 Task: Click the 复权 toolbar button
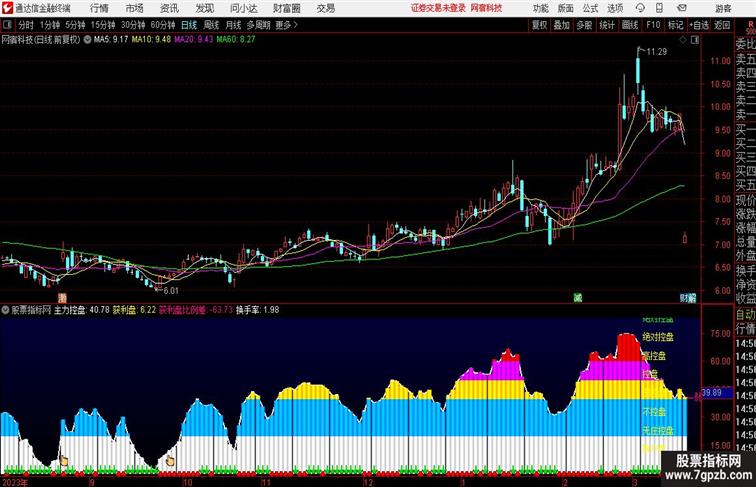click(539, 25)
